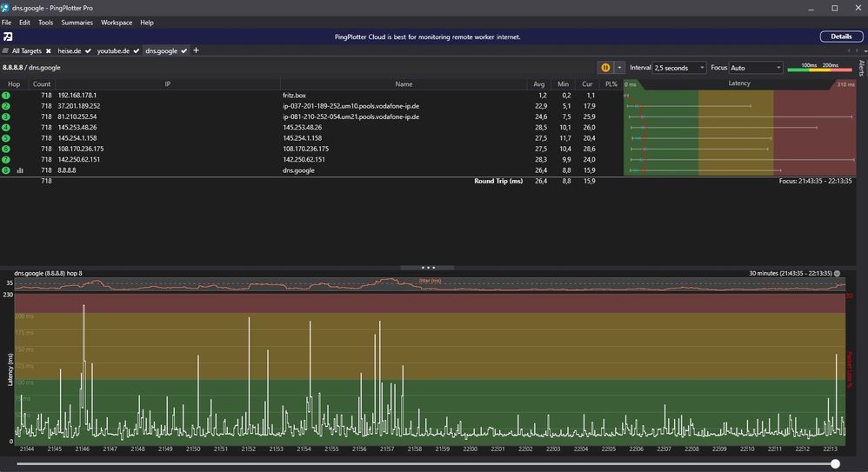The image size is (868, 472).
Task: Click the graph icon on hop 8 row
Action: (x=19, y=171)
